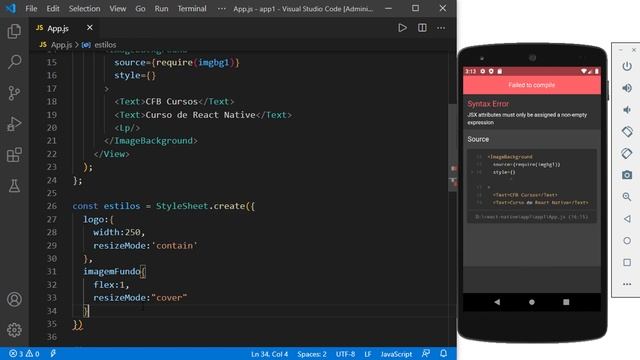
Task: Open the View menu
Action: 118,9
